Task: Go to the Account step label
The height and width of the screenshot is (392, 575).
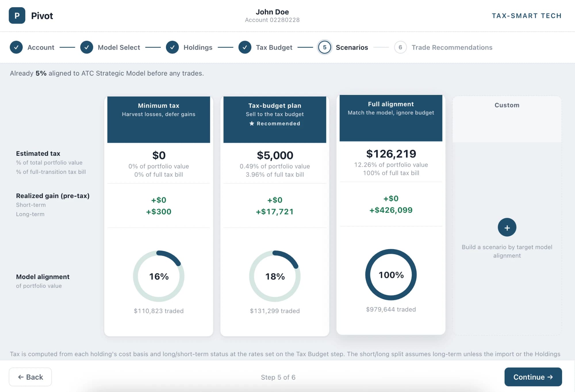Action: [41, 47]
